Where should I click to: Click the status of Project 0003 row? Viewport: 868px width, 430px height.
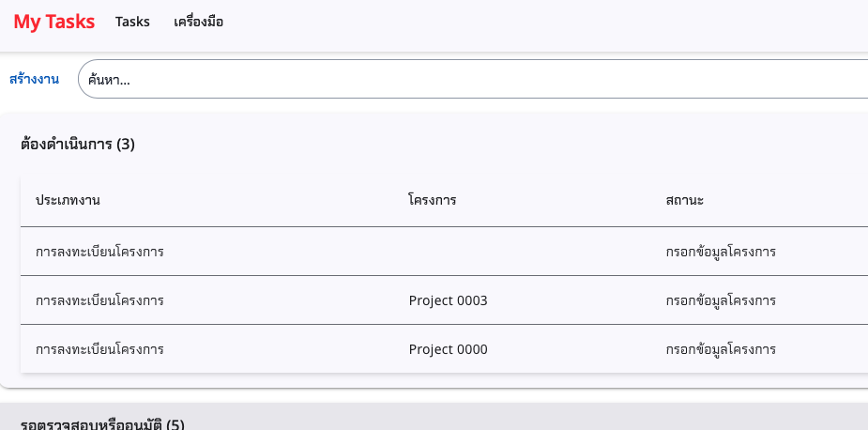pos(721,300)
